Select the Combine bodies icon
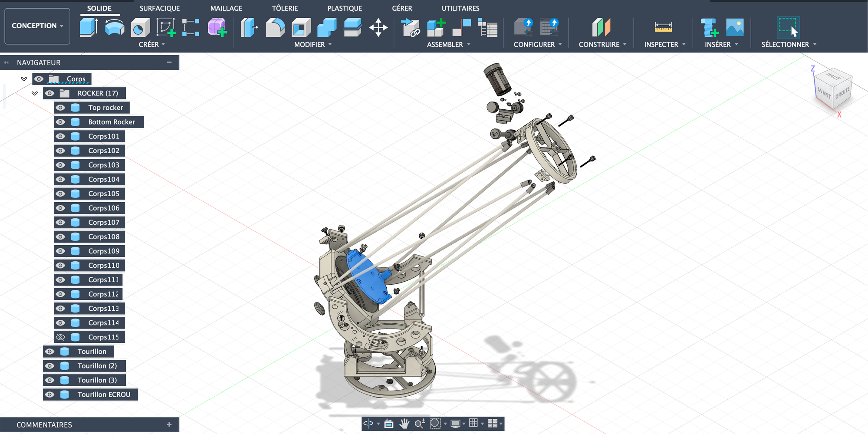The image size is (868, 434). tap(327, 27)
